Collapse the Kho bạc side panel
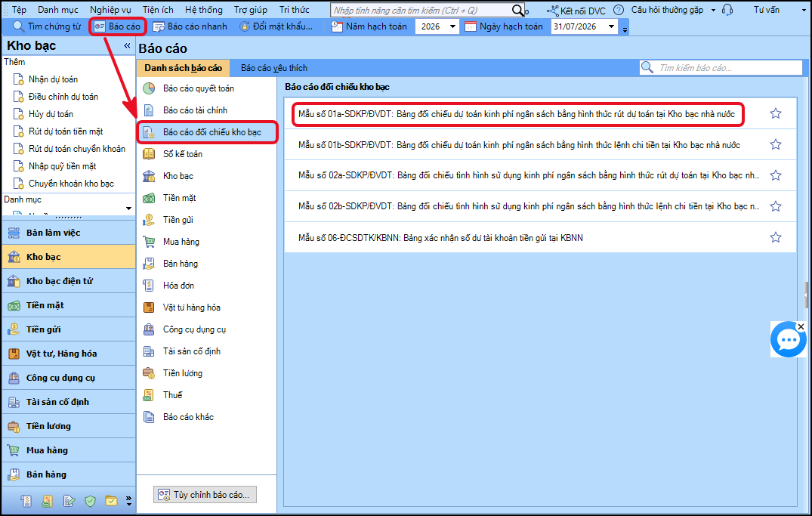 (127, 46)
